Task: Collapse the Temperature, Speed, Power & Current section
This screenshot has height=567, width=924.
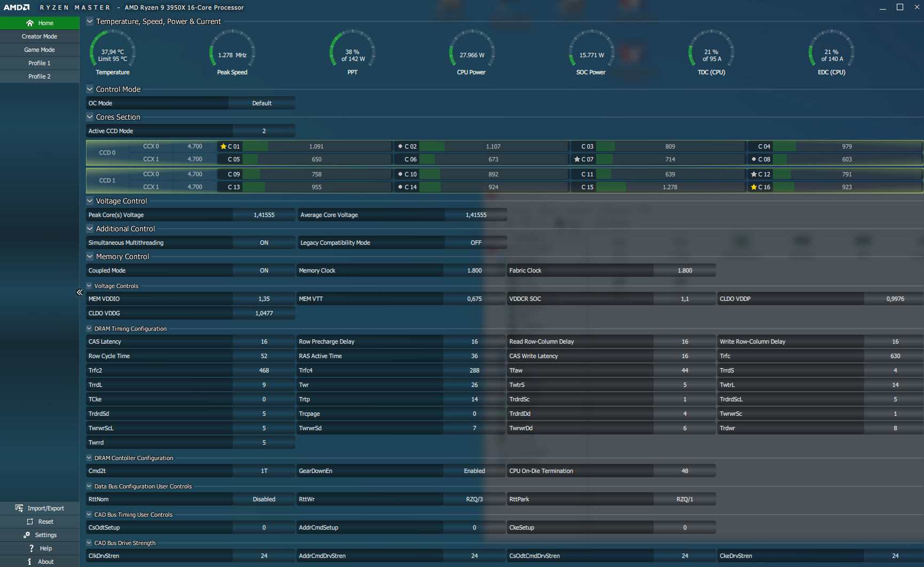Action: (90, 21)
